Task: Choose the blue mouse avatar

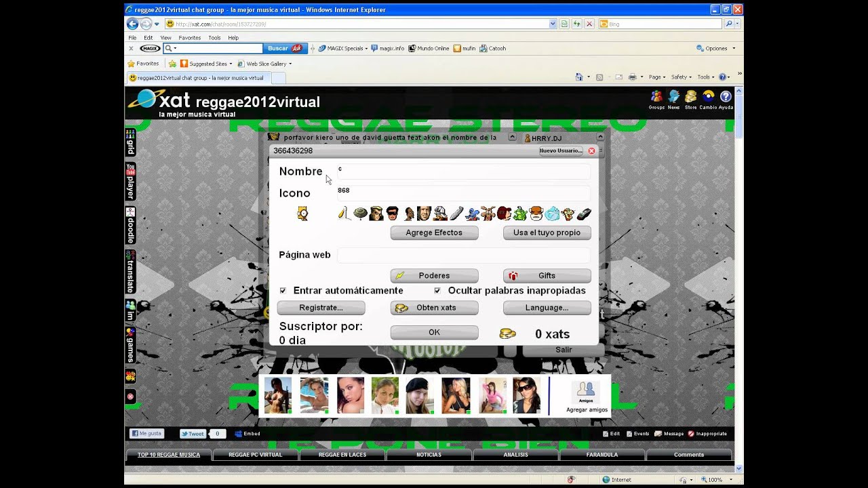Action: coord(472,214)
